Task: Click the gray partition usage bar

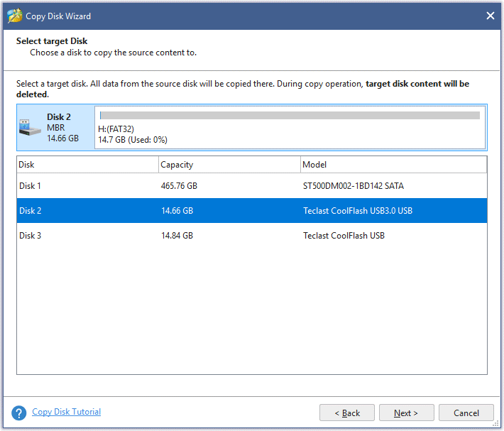Action: pos(290,116)
